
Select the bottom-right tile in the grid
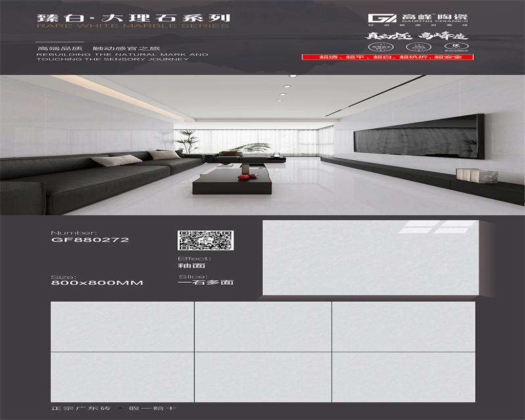coord(403,377)
